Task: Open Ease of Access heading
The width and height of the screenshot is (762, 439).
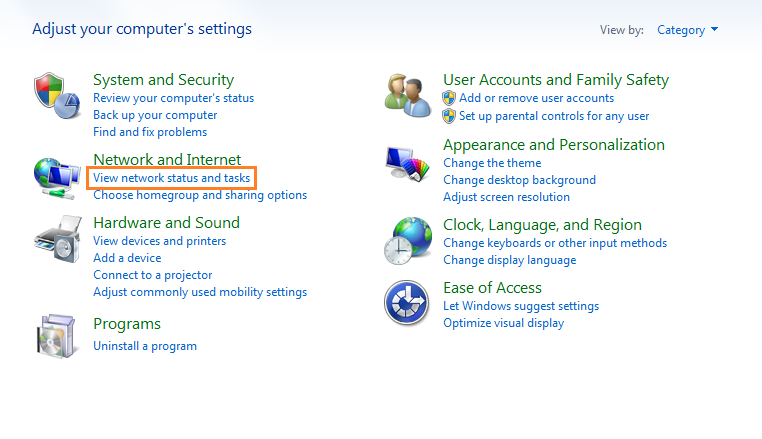Action: tap(492, 288)
